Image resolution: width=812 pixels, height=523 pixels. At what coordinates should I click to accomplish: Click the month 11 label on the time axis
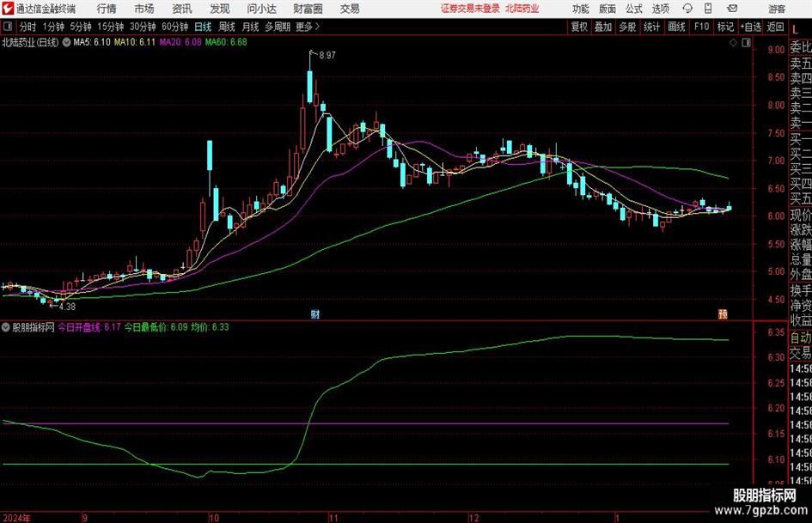(x=333, y=518)
